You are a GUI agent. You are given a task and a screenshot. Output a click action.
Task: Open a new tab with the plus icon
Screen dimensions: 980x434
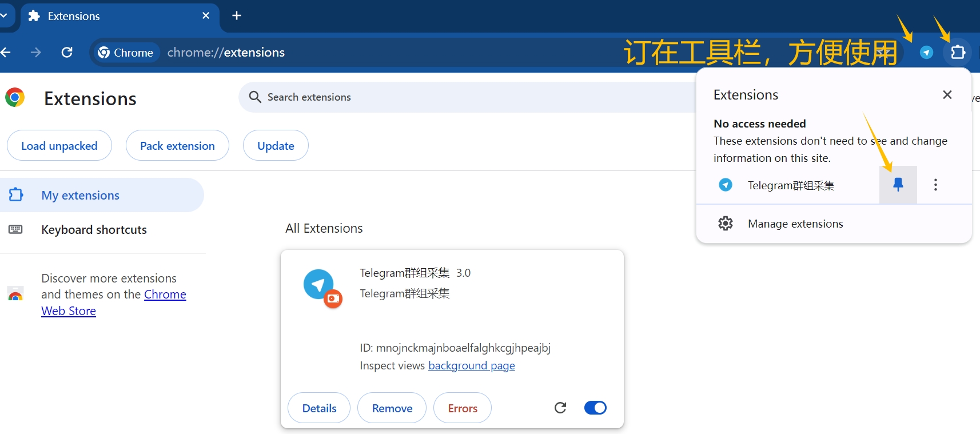point(237,15)
